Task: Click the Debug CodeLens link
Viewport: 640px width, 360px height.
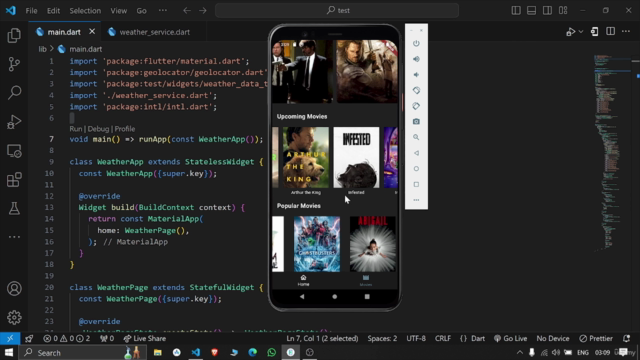Action: click(98, 129)
